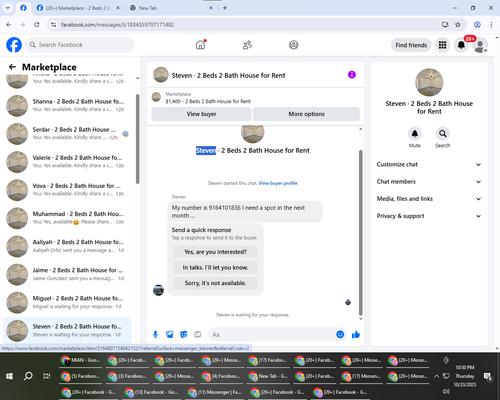Record a voice clip microphone icon

coord(155,334)
